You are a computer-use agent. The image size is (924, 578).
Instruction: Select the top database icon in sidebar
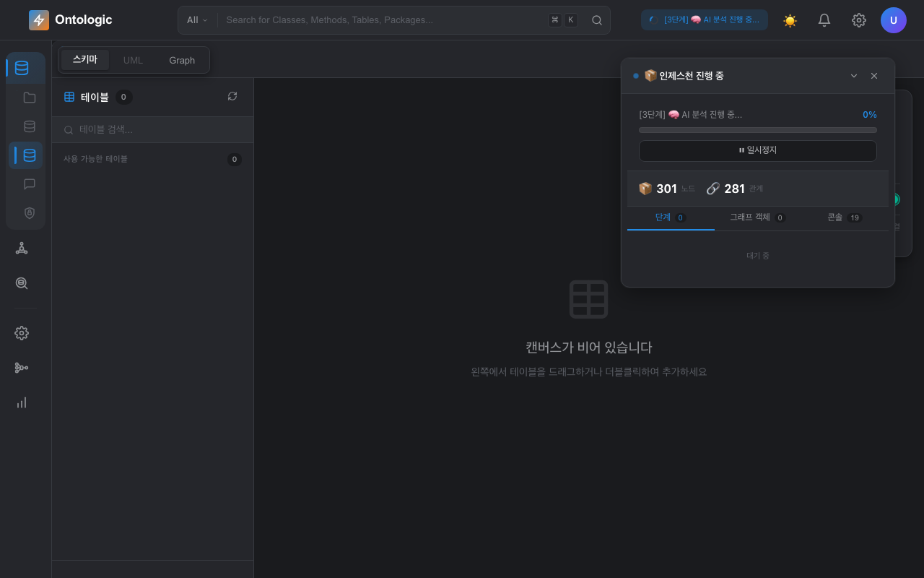coord(22,68)
